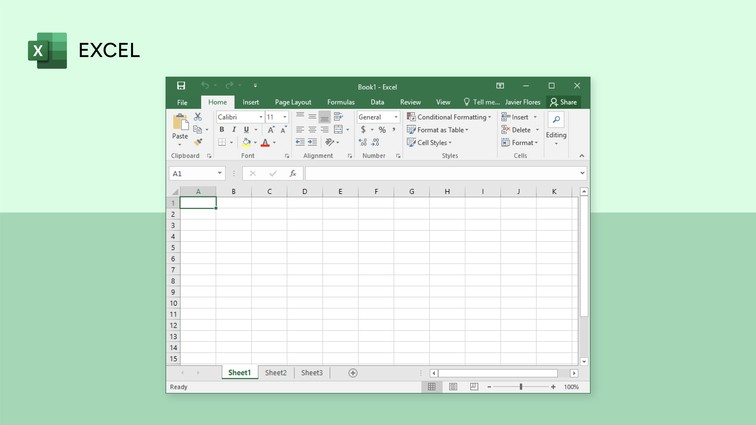Open the Name Box A1 dropdown arrow
756x425 pixels.
coord(219,173)
